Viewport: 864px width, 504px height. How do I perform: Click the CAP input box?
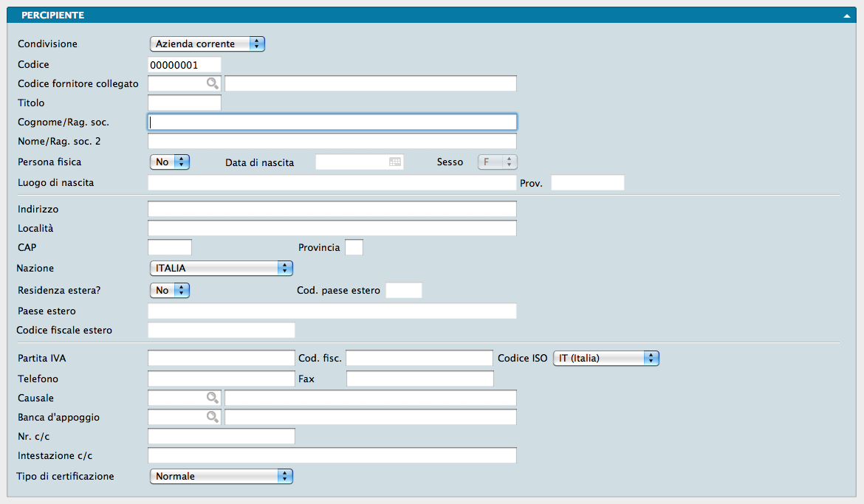[170, 247]
